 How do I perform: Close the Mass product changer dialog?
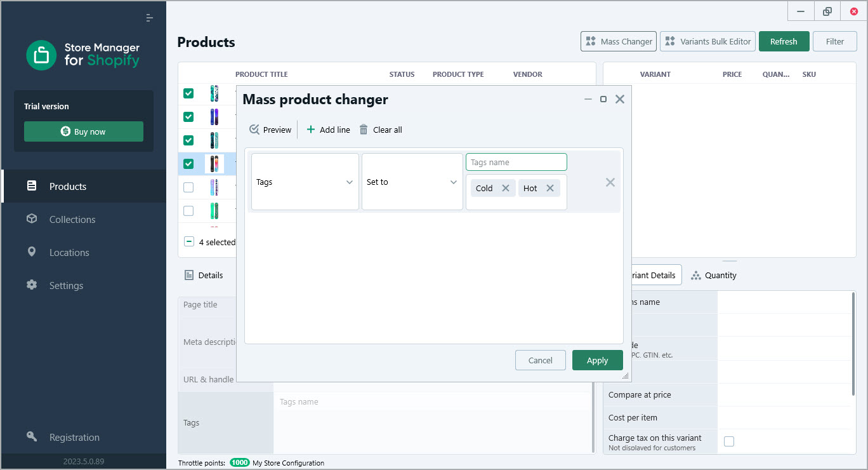click(620, 99)
